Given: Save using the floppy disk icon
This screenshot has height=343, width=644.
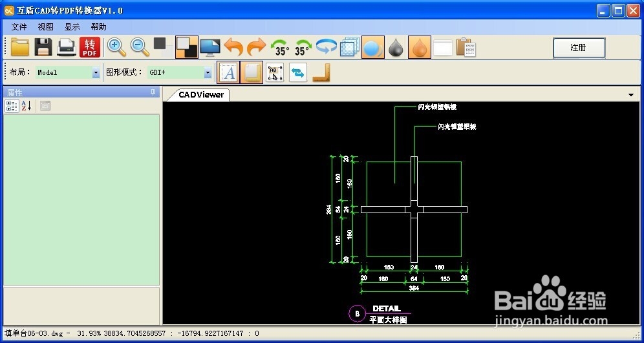Looking at the screenshot, I should (x=43, y=47).
